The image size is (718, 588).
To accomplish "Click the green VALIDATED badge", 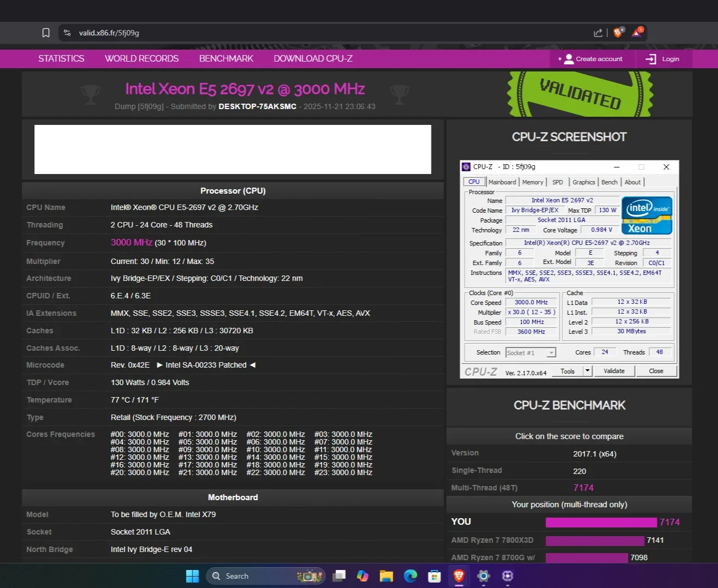I will pos(579,93).
